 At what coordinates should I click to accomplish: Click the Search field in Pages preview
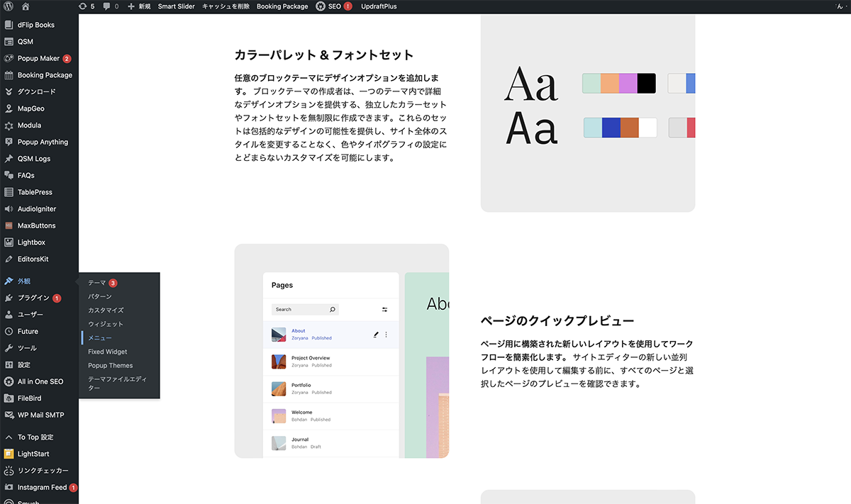click(299, 310)
